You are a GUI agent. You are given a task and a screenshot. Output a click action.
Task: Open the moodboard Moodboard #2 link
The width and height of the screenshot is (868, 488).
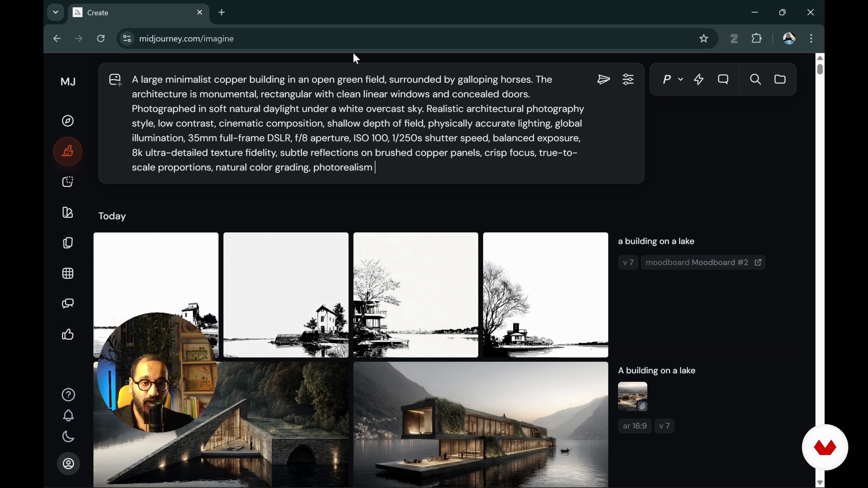pos(704,263)
